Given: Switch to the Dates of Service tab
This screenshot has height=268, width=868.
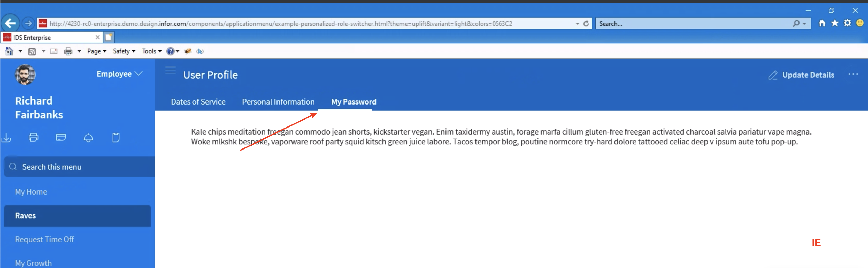Looking at the screenshot, I should (198, 102).
